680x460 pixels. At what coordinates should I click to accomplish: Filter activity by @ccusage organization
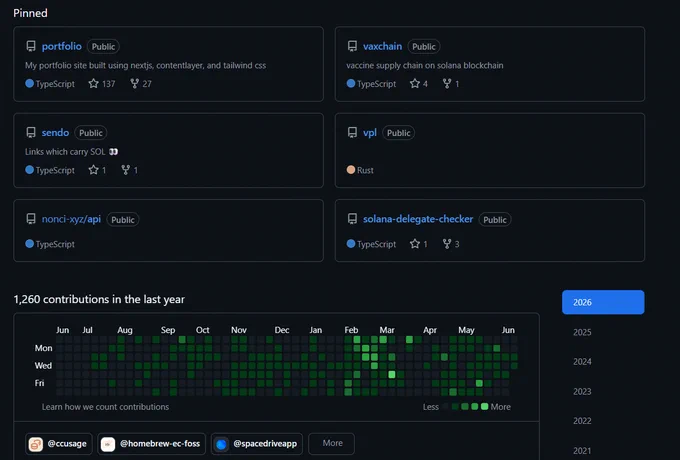tap(59, 444)
